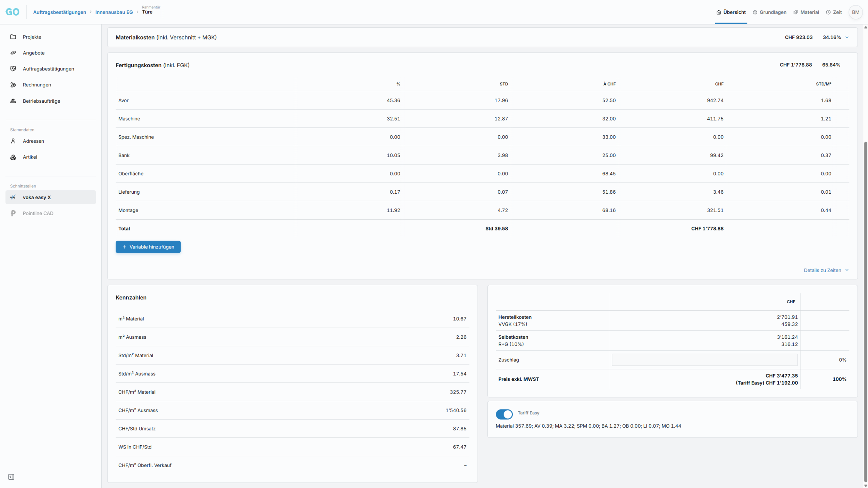The image size is (868, 488).
Task: Open the Zeit tab
Action: tap(834, 12)
